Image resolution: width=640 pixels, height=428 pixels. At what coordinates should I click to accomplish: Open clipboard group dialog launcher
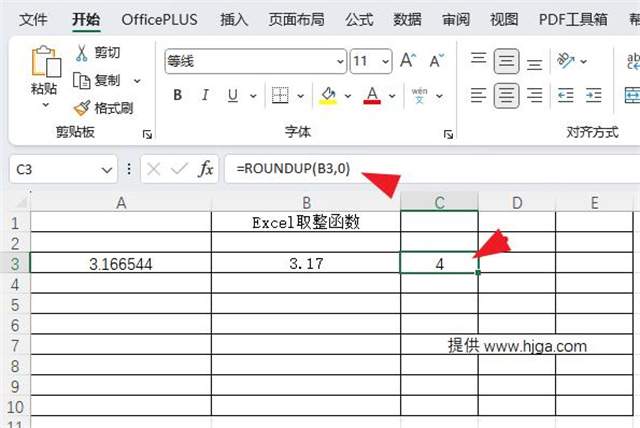point(147,134)
